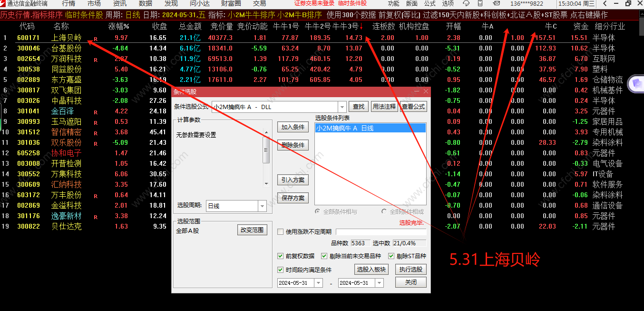Open the start date picker dropdown

coord(318,283)
